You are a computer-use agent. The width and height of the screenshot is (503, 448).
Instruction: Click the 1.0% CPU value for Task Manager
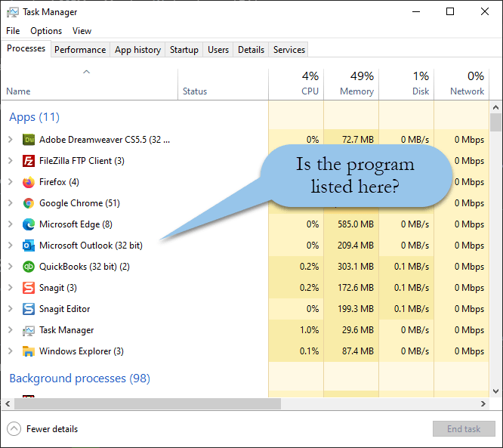click(309, 330)
